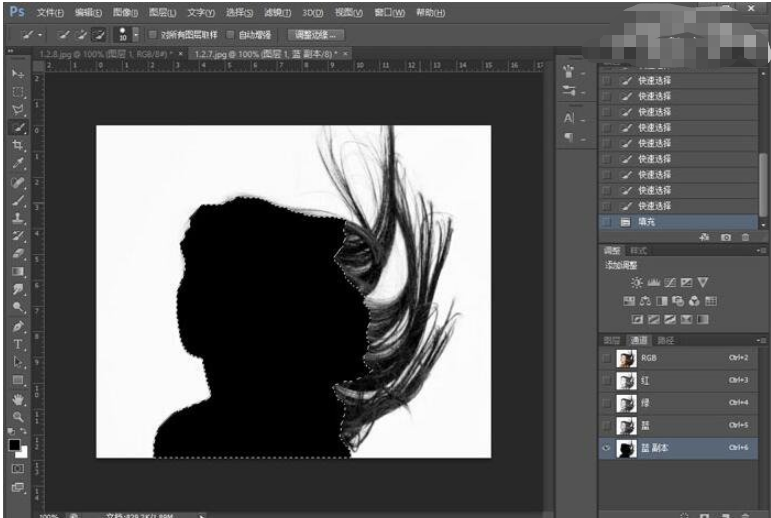This screenshot has width=771, height=518.
Task: Show the RGB channel via its eye box
Action: (607, 358)
